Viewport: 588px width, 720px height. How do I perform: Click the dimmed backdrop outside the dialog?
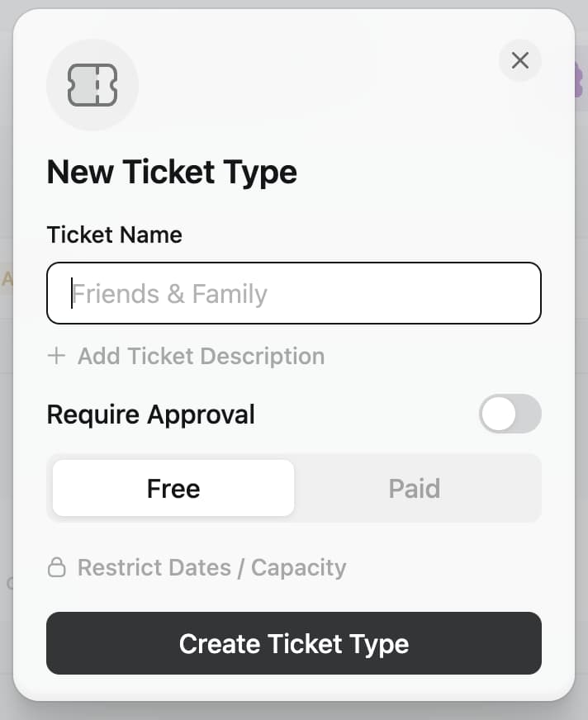581,413
